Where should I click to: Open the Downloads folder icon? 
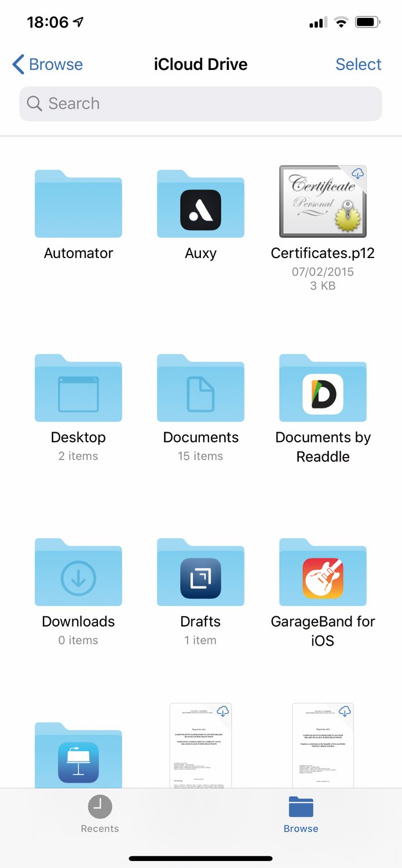pos(78,572)
